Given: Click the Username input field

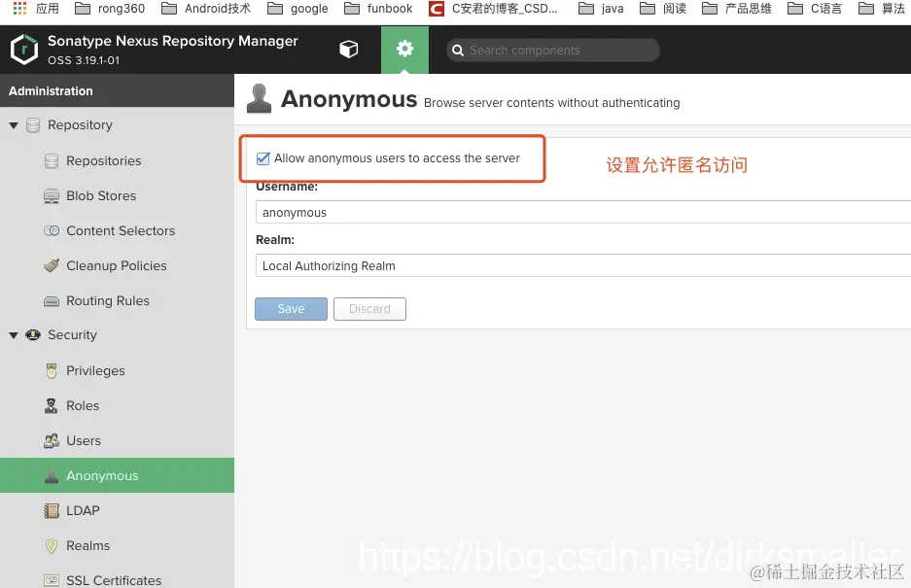Looking at the screenshot, I should [582, 212].
